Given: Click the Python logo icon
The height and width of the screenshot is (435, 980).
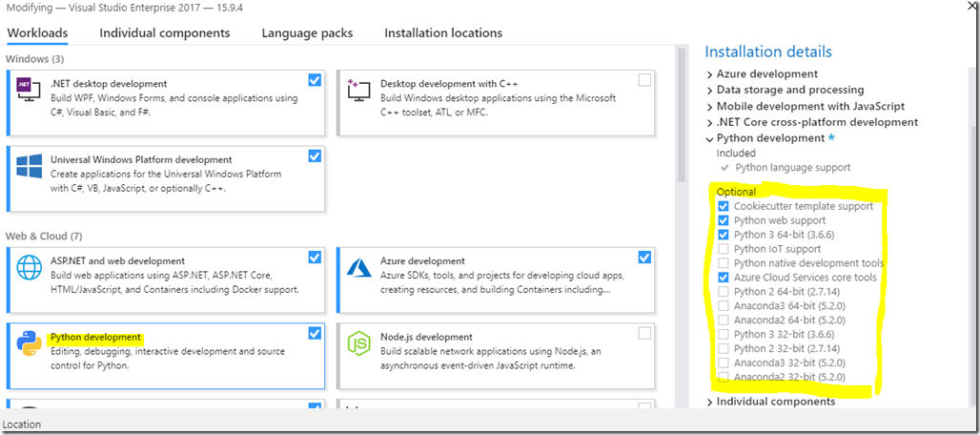Looking at the screenshot, I should (29, 343).
